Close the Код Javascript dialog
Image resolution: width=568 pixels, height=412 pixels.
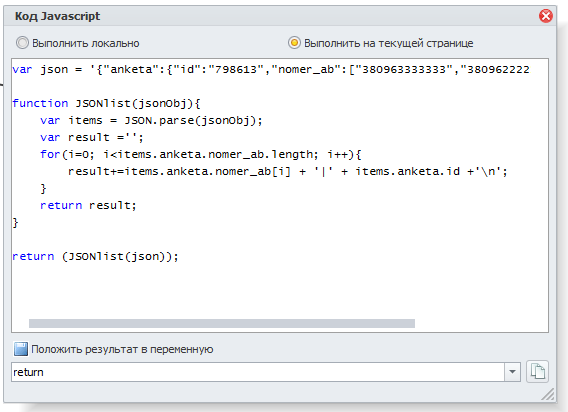546,16
